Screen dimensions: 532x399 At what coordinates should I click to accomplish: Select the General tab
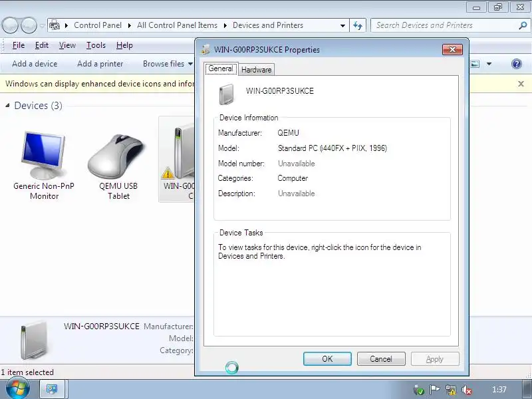pos(221,68)
